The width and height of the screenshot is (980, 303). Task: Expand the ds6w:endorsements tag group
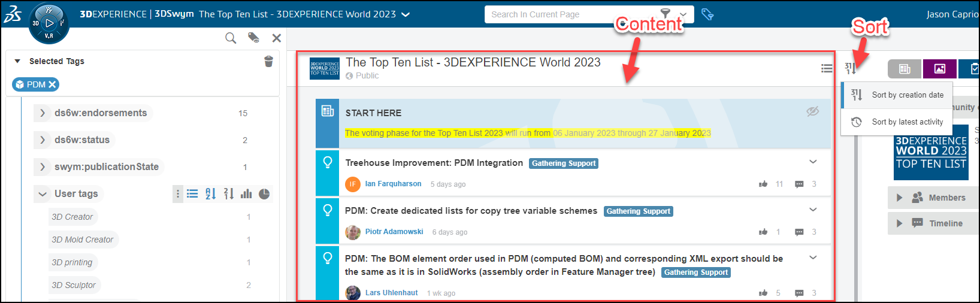(x=43, y=113)
